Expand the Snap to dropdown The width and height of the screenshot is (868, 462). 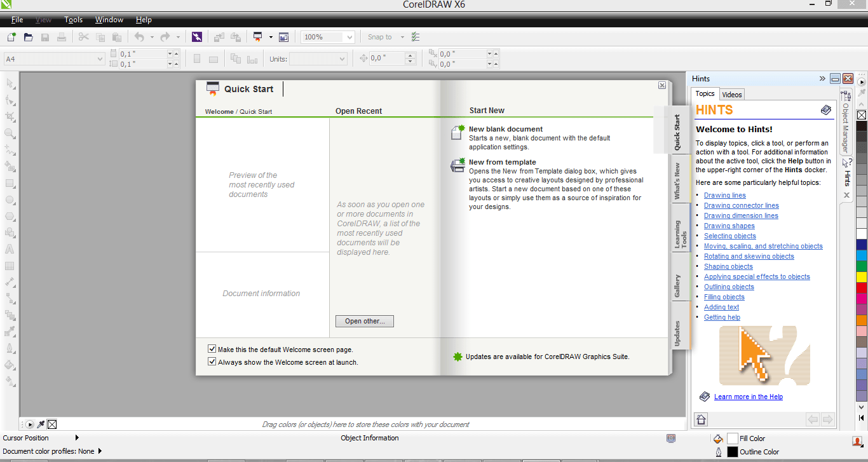(x=402, y=37)
